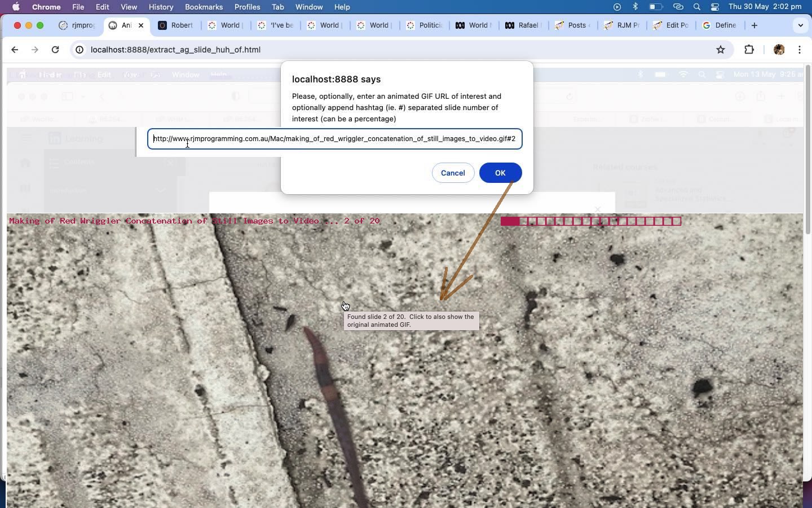Open the Bookmarks menu
The height and width of the screenshot is (508, 812).
point(204,7)
